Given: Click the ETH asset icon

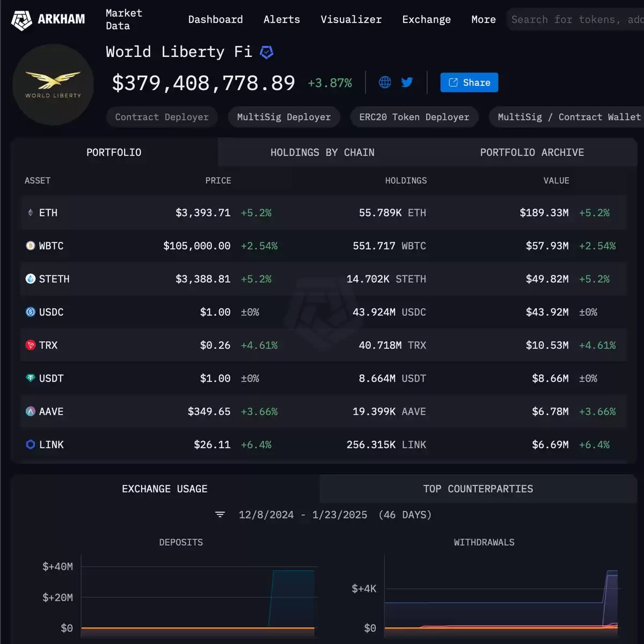Looking at the screenshot, I should pos(31,213).
